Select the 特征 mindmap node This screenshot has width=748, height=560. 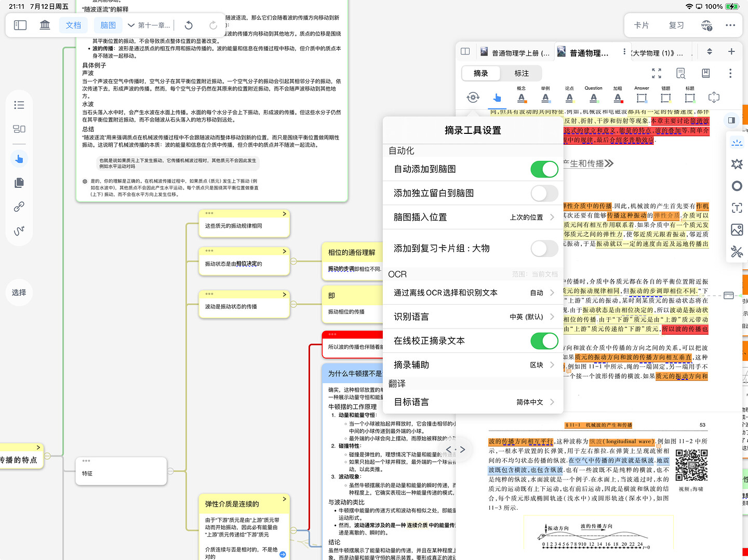coord(122,471)
